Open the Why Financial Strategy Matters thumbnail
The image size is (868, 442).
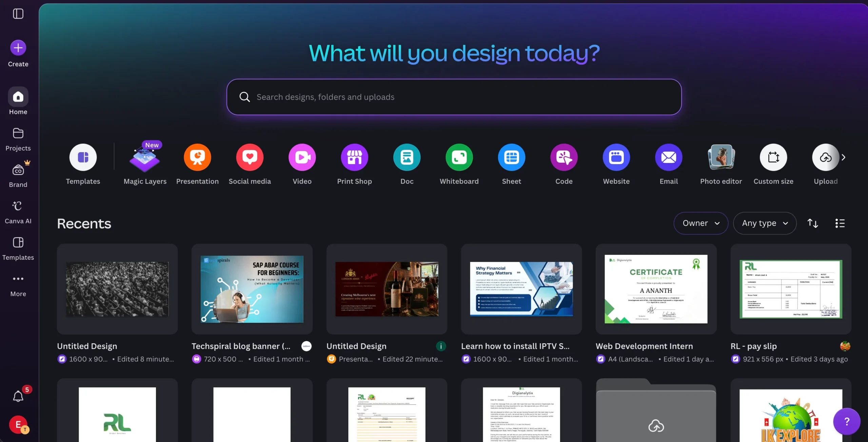(521, 289)
